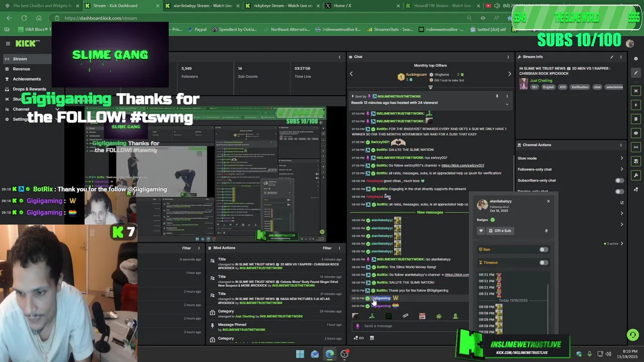Click Gift a Sub button

click(x=500, y=231)
